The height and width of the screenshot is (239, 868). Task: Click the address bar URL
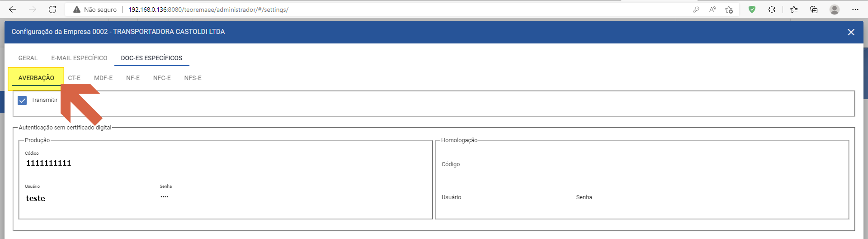pyautogui.click(x=208, y=10)
